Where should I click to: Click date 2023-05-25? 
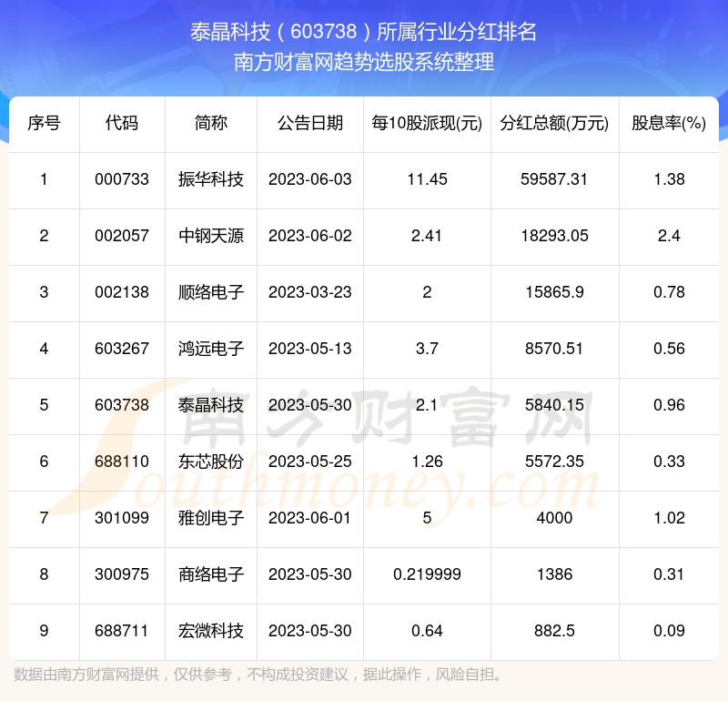(x=310, y=462)
